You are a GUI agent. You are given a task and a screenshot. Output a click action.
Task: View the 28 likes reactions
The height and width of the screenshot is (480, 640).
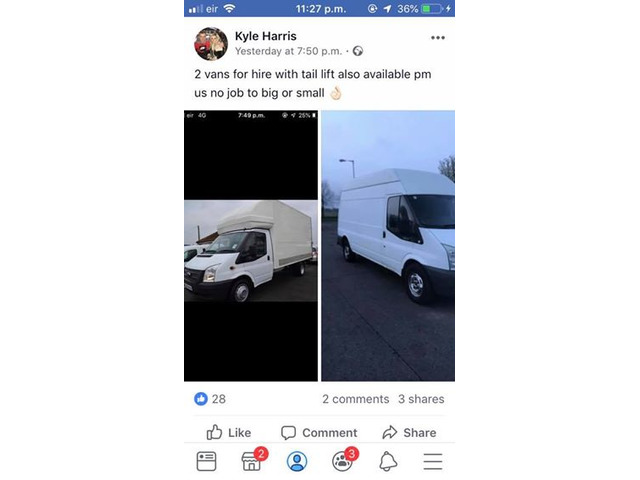pyautogui.click(x=210, y=399)
